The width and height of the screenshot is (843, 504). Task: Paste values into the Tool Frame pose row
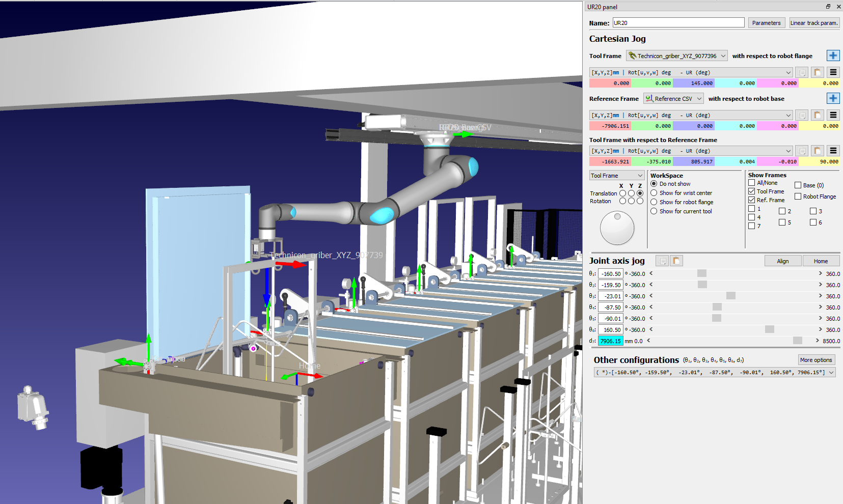(817, 73)
